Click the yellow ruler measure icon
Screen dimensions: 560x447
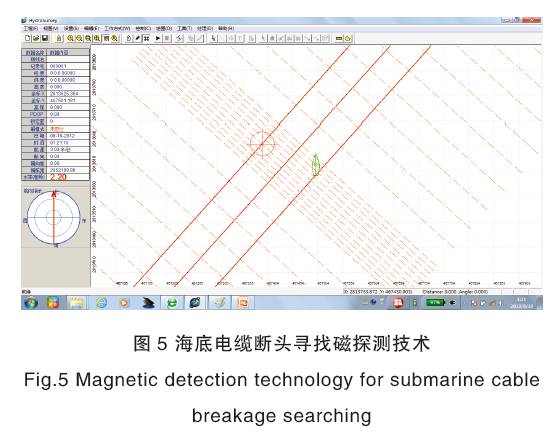coord(339,38)
